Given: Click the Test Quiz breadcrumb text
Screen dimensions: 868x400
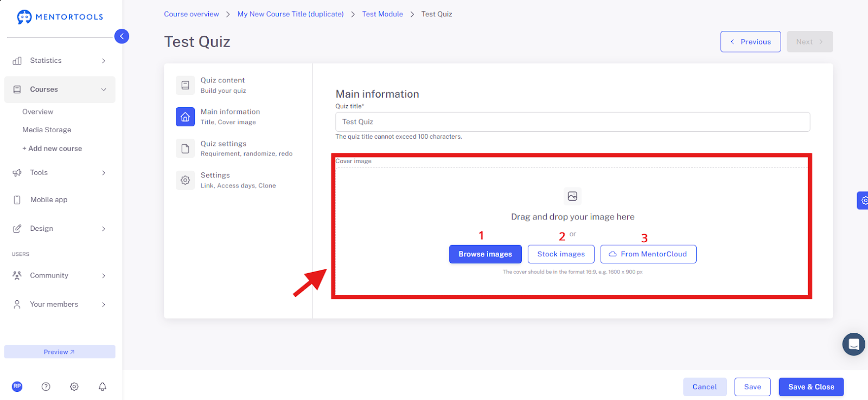Looking at the screenshot, I should coord(437,14).
